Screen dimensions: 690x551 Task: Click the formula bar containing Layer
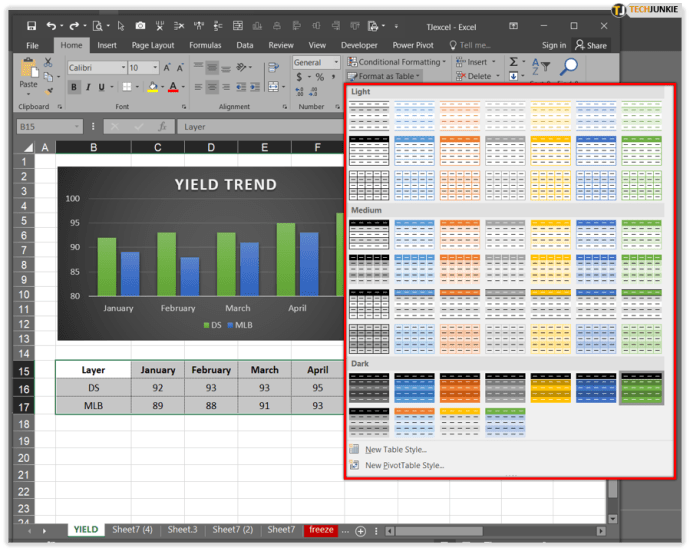tap(262, 127)
